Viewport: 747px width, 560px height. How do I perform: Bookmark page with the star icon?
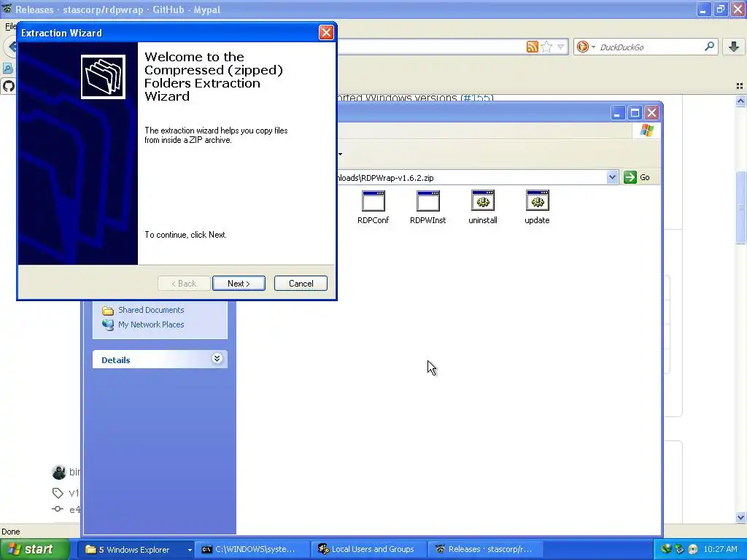(x=547, y=47)
